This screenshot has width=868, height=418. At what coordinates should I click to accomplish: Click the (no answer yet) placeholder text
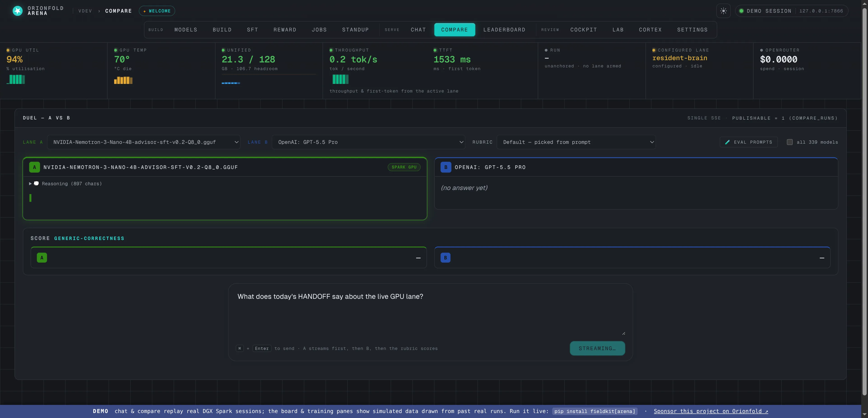coord(464,188)
